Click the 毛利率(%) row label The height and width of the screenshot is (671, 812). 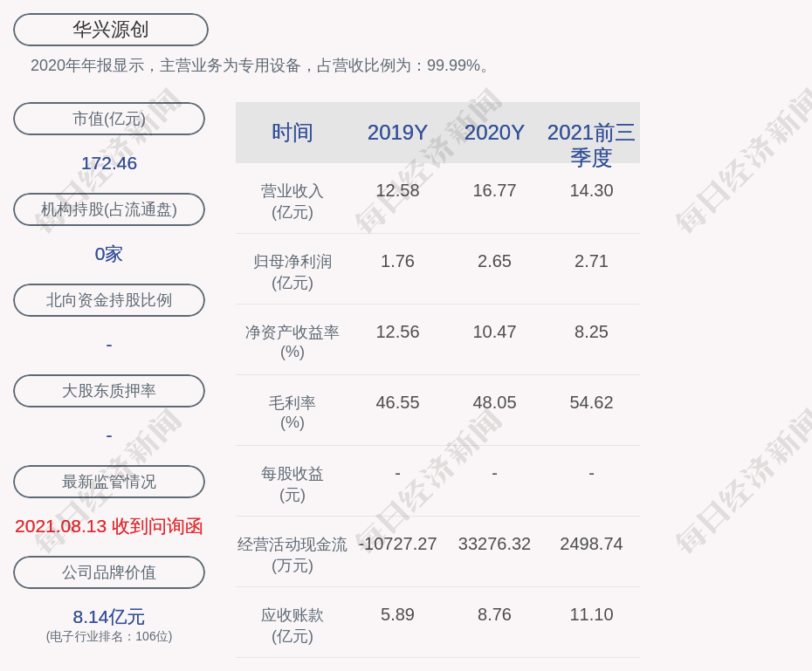coord(292,413)
